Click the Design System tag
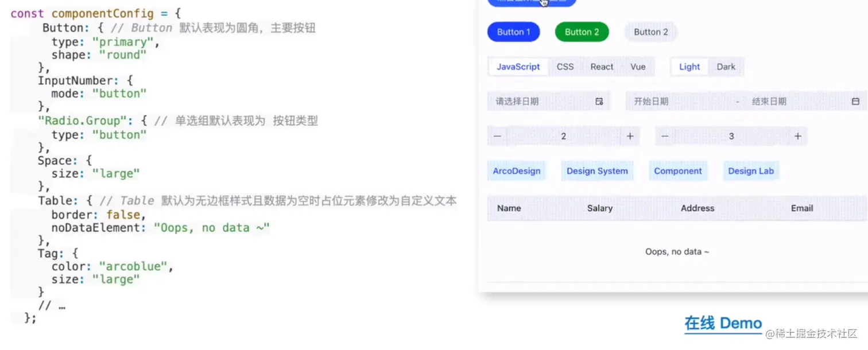This screenshot has height=350, width=868. (597, 171)
